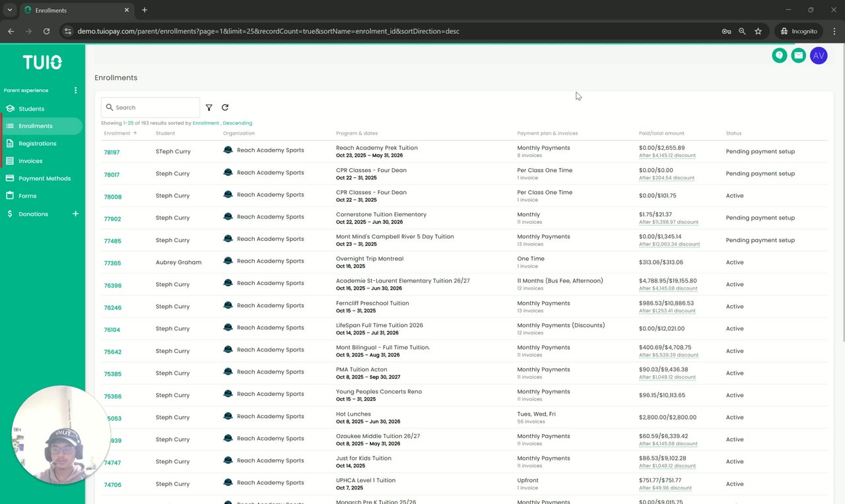Open Chrome's three-dot menu
Image resolution: width=845 pixels, height=504 pixels.
click(x=834, y=31)
